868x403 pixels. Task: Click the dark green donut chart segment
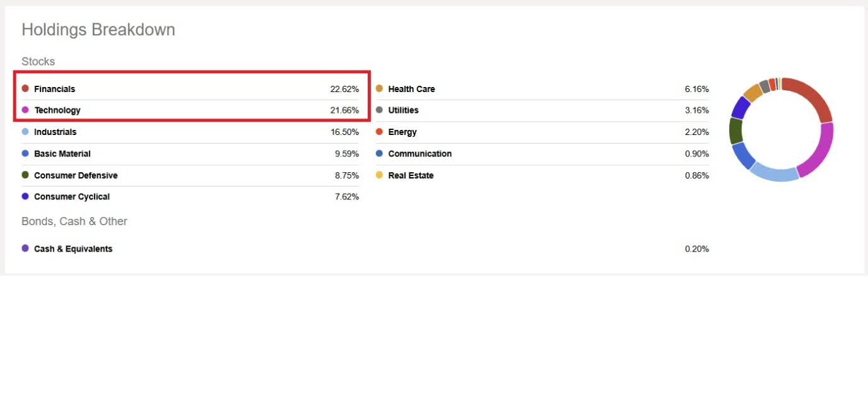point(736,131)
